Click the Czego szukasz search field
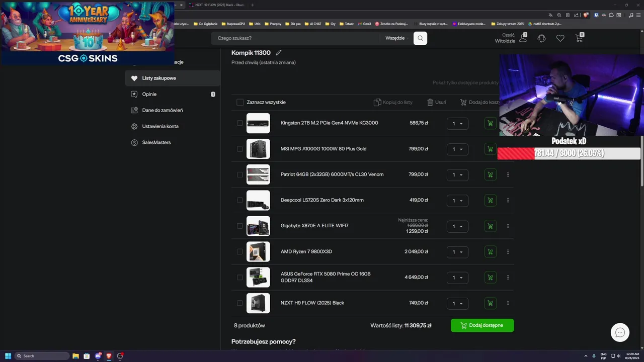The image size is (644, 362). pyautogui.click(x=297, y=38)
